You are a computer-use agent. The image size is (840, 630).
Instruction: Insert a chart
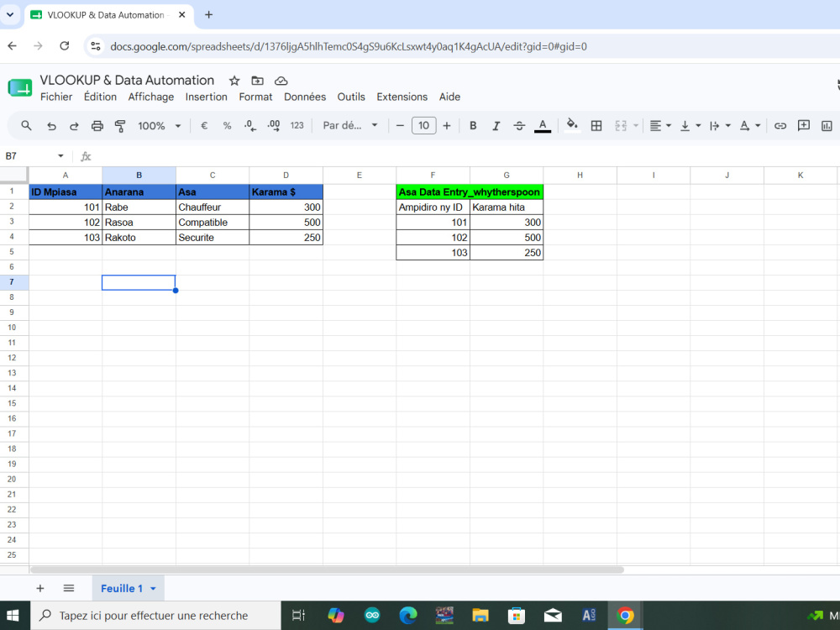tap(827, 126)
